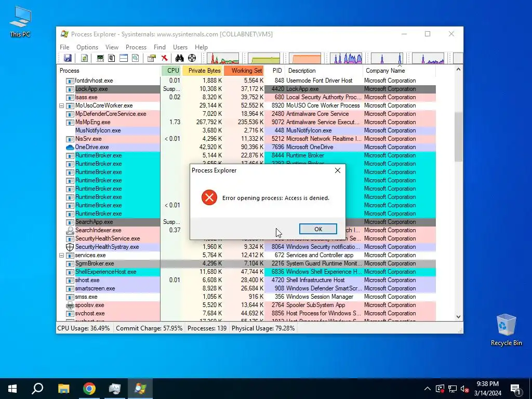The width and height of the screenshot is (532, 399).
Task: Open the This PC desktop icon
Action: (20, 22)
